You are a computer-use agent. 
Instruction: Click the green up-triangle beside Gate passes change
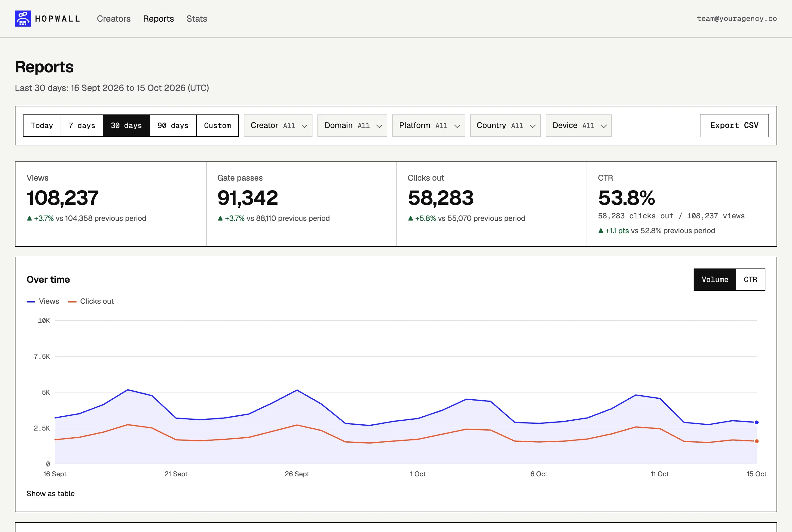pos(220,218)
